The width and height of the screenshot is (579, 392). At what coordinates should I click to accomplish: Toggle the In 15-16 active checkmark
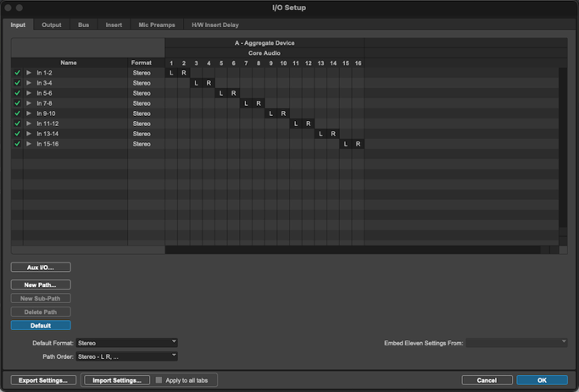(x=17, y=144)
